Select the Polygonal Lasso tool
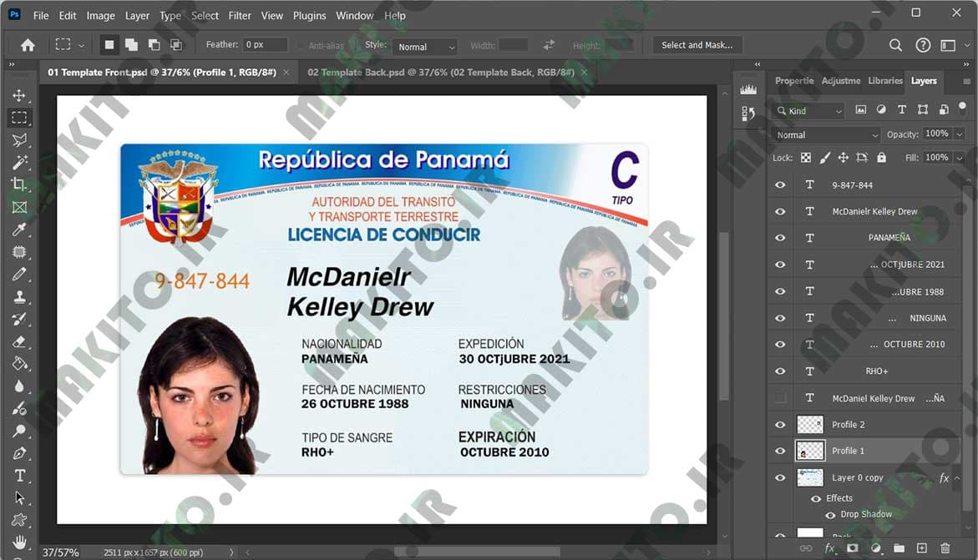Image resolution: width=978 pixels, height=560 pixels. (x=19, y=139)
